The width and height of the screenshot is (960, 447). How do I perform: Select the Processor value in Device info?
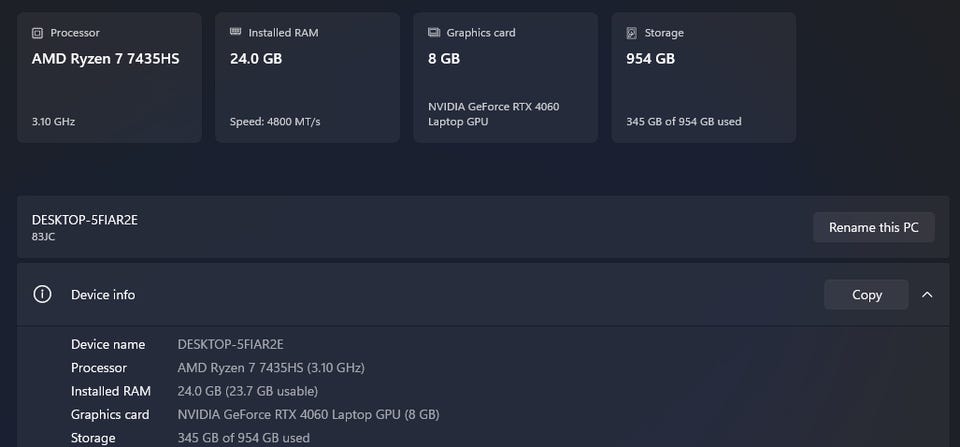(x=271, y=367)
